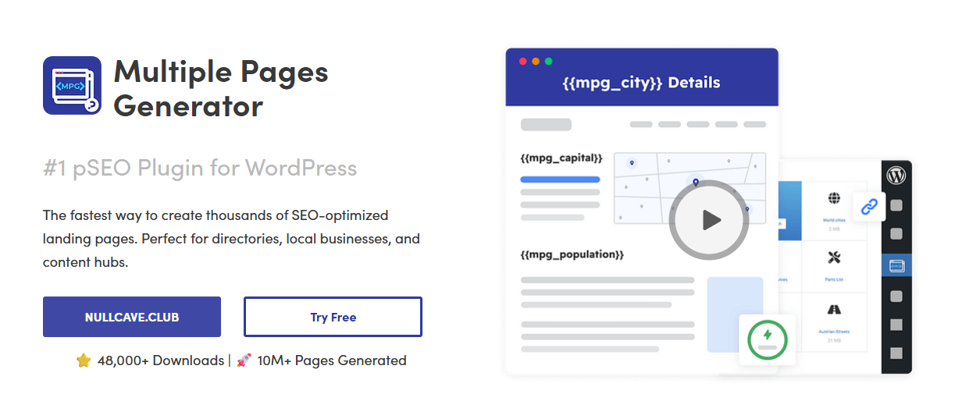Click the green dot in mock window
980x419 pixels.
[x=548, y=61]
